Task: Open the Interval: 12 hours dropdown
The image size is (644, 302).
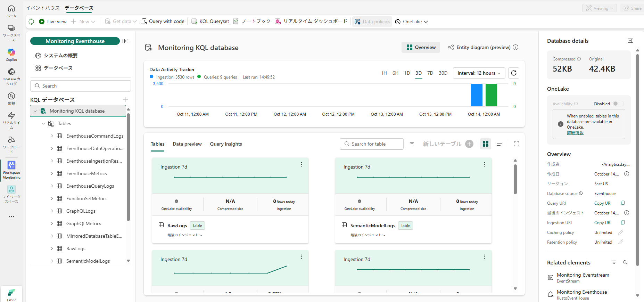Action: pos(479,73)
